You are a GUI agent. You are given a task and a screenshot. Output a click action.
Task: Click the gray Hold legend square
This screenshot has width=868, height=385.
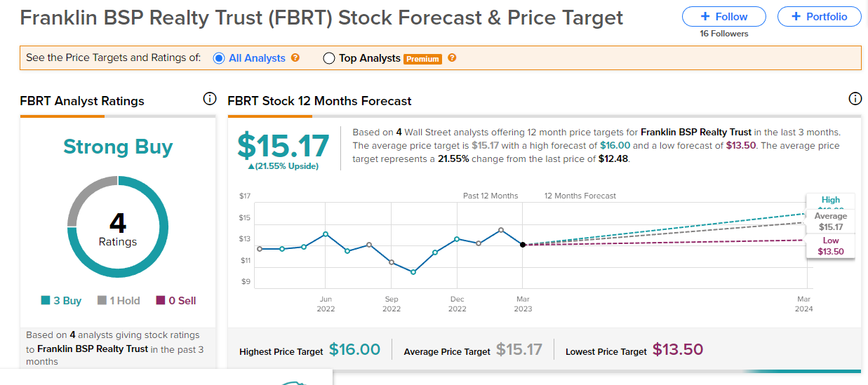pyautogui.click(x=102, y=300)
